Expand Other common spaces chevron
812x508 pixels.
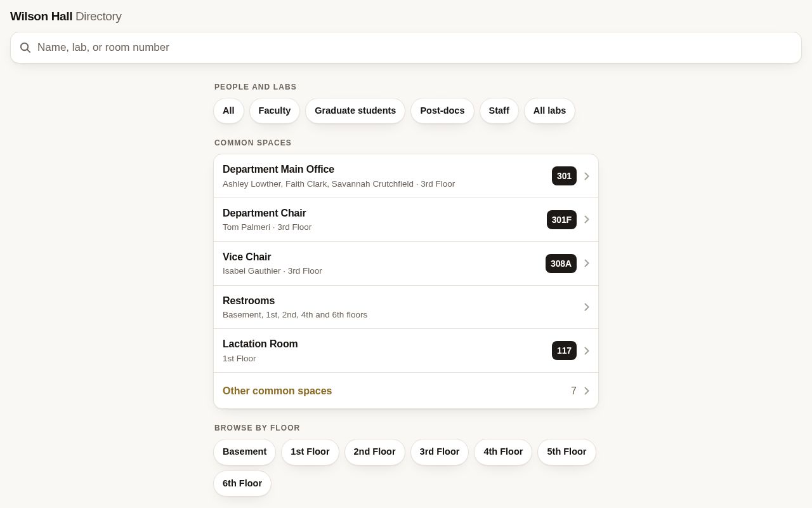coord(587,391)
